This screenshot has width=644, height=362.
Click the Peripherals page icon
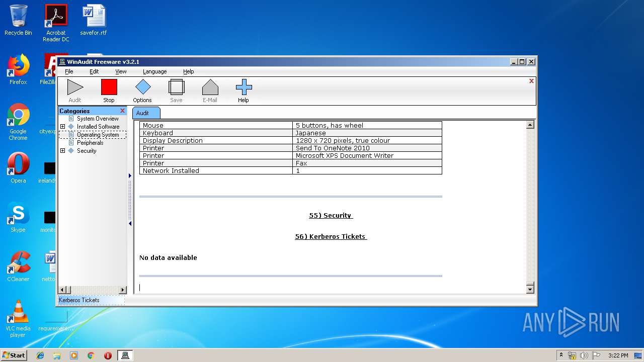[71, 143]
